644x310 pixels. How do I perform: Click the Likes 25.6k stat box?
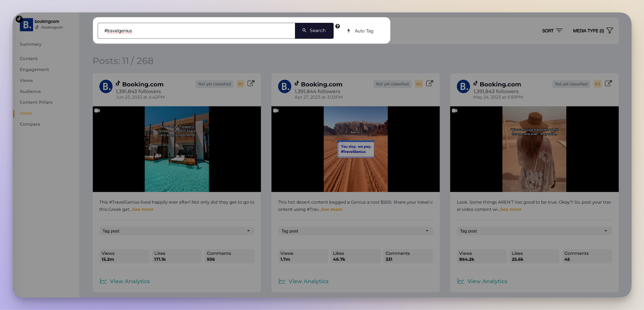pyautogui.click(x=534, y=256)
